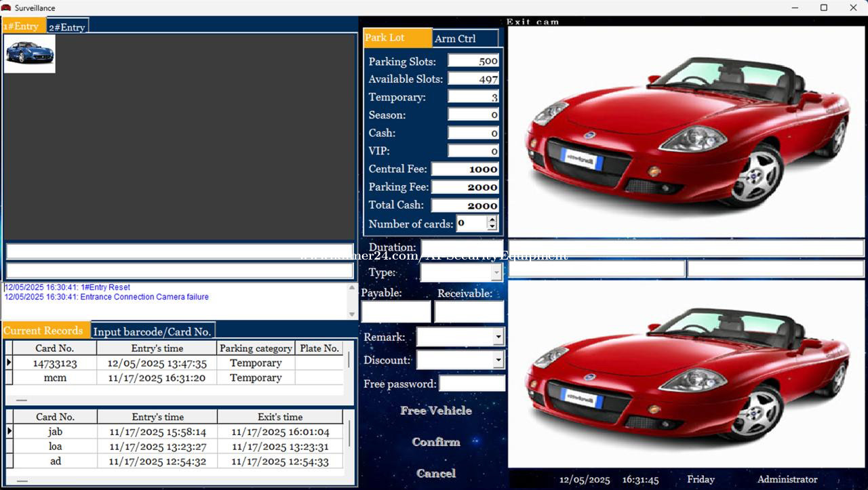Open the Arm Ctrl tab
The width and height of the screenshot is (868, 490).
click(x=463, y=39)
